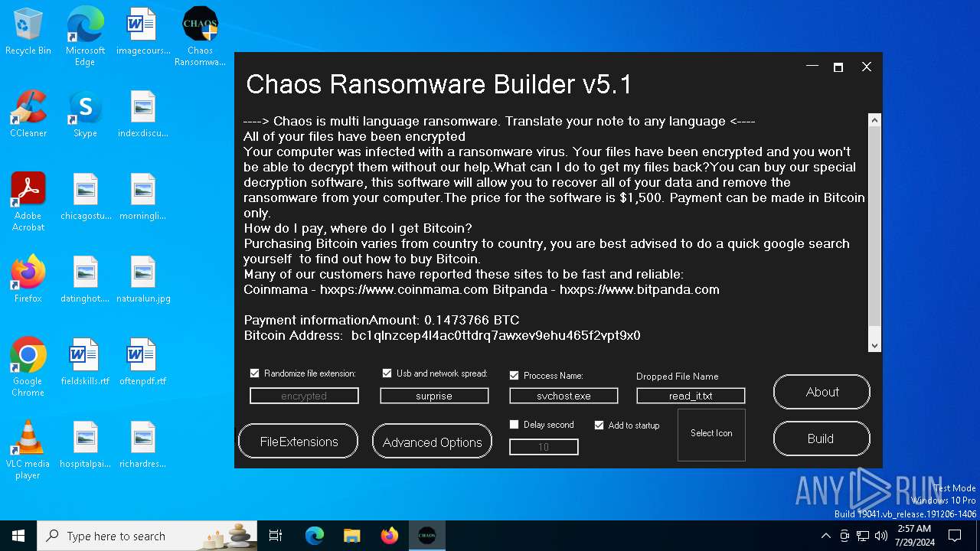Click the note scrollbar up arrow
The height and width of the screenshot is (551, 980).
click(x=874, y=119)
